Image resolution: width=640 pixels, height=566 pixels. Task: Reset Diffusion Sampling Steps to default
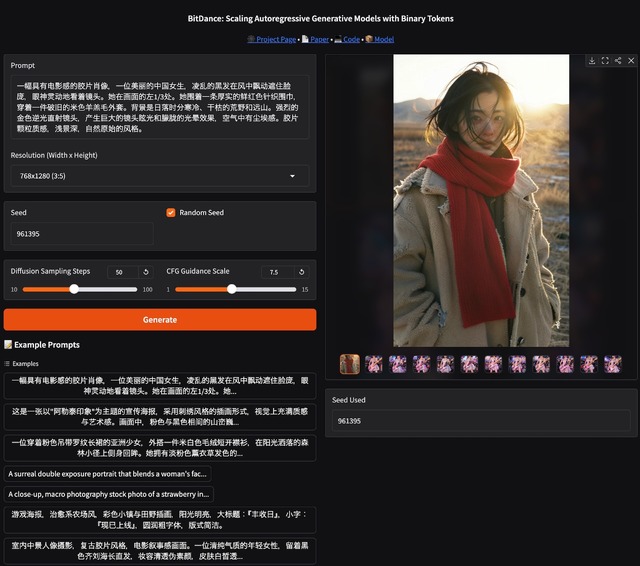(x=146, y=272)
